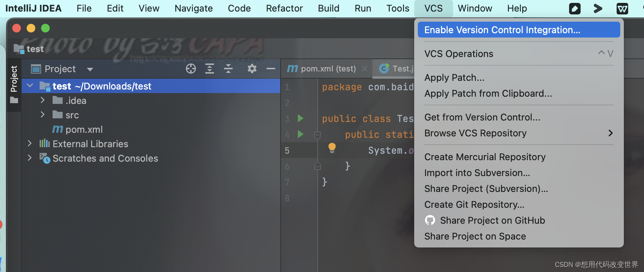Click the code folding end marker at line 6
The height and width of the screenshot is (272, 644).
click(318, 166)
